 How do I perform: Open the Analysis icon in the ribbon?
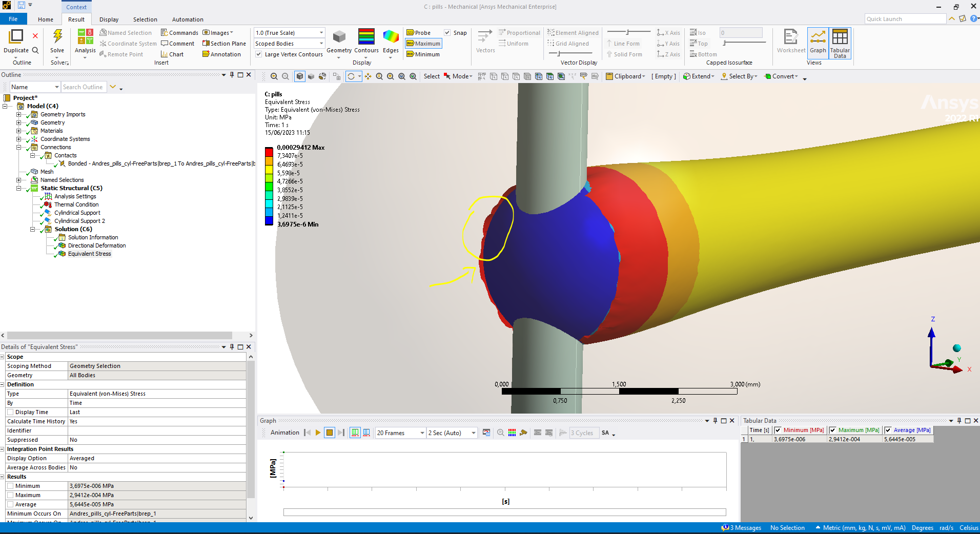coord(85,37)
